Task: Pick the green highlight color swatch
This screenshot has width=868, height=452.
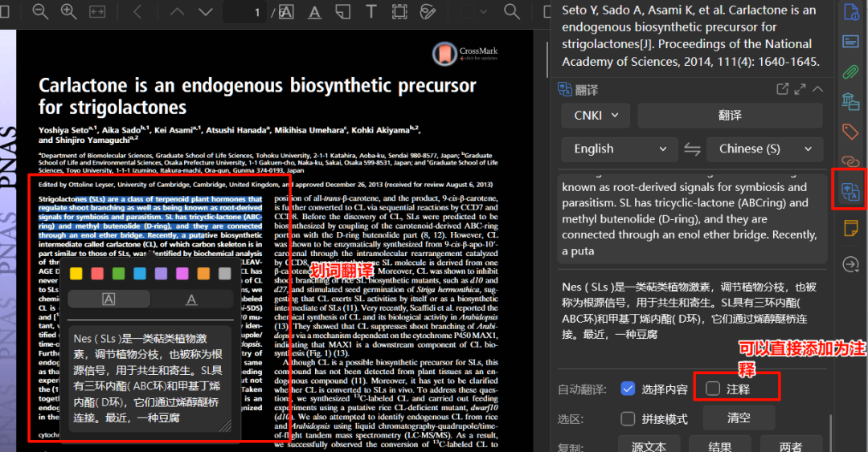Action: click(x=118, y=273)
